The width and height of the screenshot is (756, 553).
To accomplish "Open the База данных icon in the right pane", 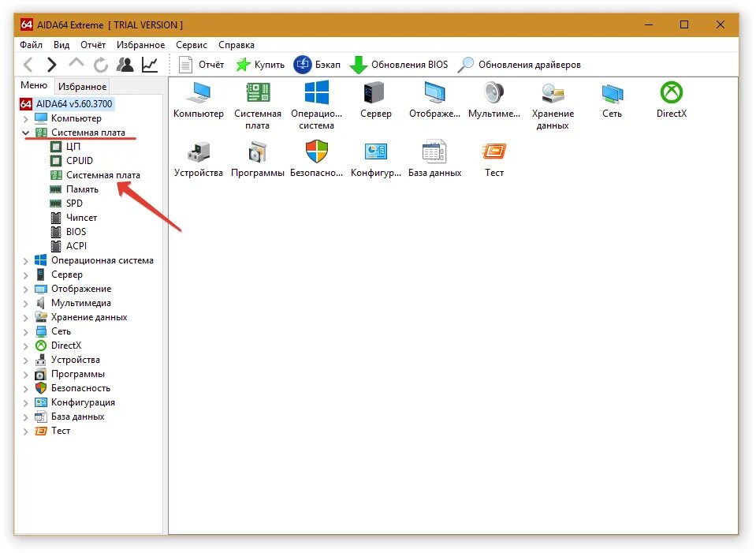I will 434,159.
